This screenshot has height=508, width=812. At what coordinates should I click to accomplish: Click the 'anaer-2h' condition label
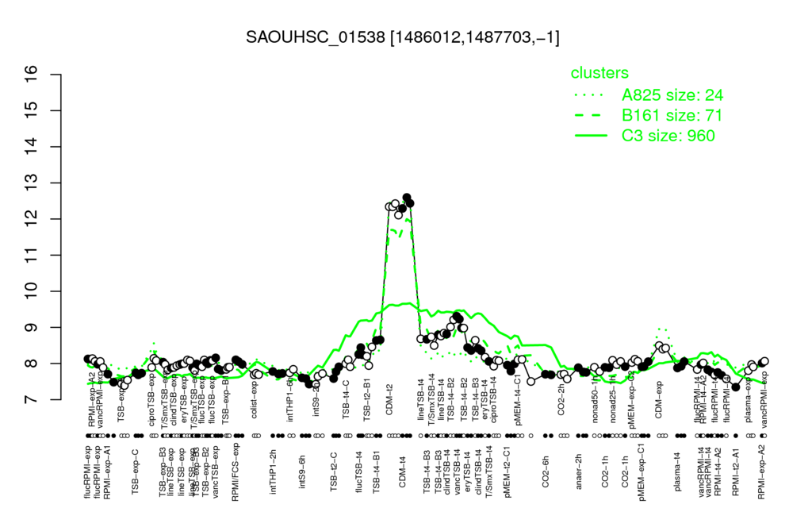(x=578, y=471)
